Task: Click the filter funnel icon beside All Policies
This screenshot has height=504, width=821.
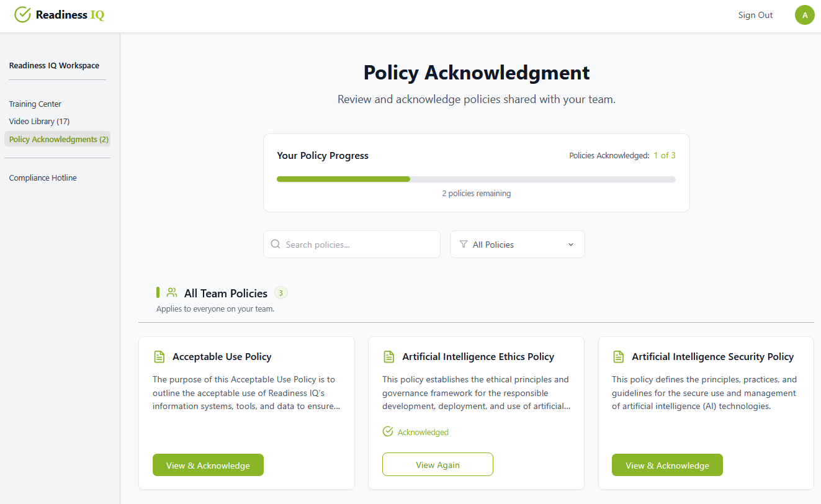Action: [464, 244]
